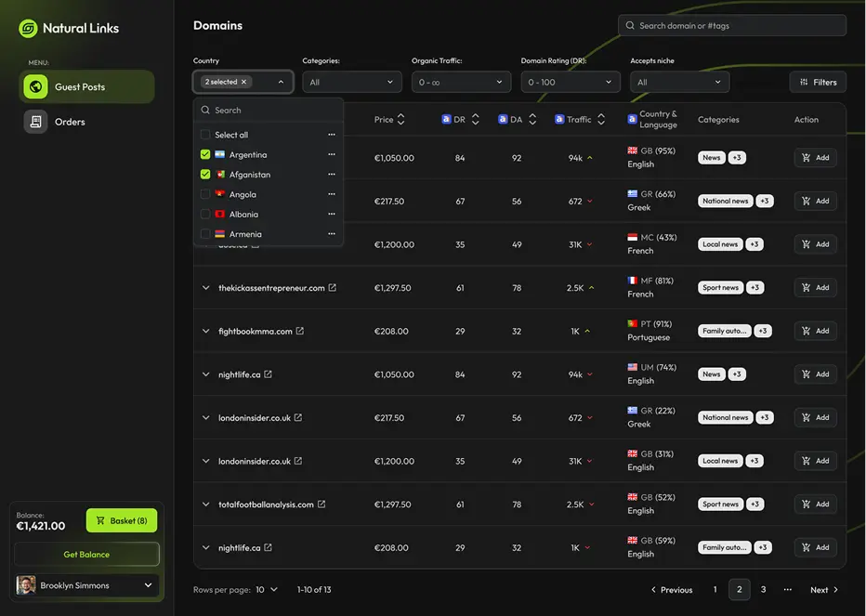Click the search magnifier in domain search bar
This screenshot has height=616, width=866.
pyautogui.click(x=630, y=25)
